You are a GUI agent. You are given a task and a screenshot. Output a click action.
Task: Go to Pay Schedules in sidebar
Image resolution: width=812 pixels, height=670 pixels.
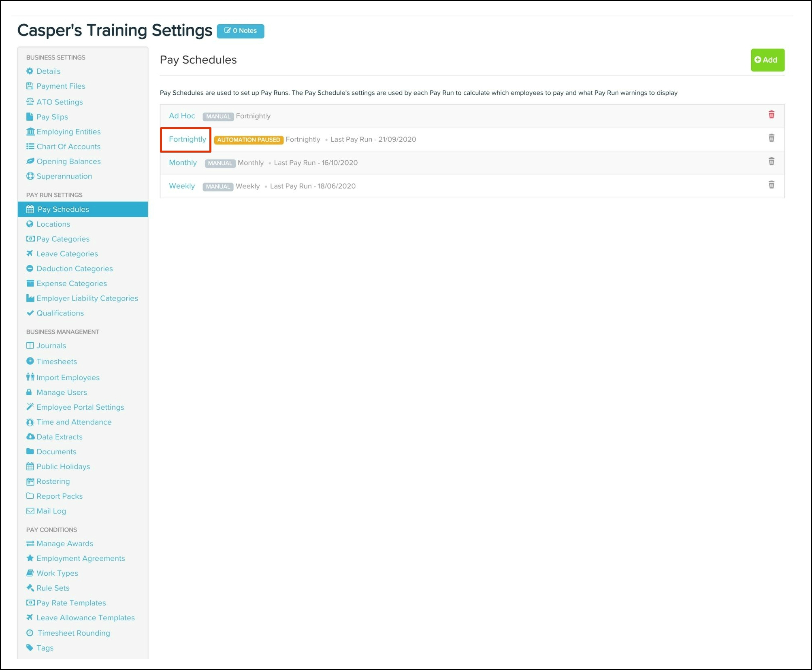pyautogui.click(x=63, y=209)
